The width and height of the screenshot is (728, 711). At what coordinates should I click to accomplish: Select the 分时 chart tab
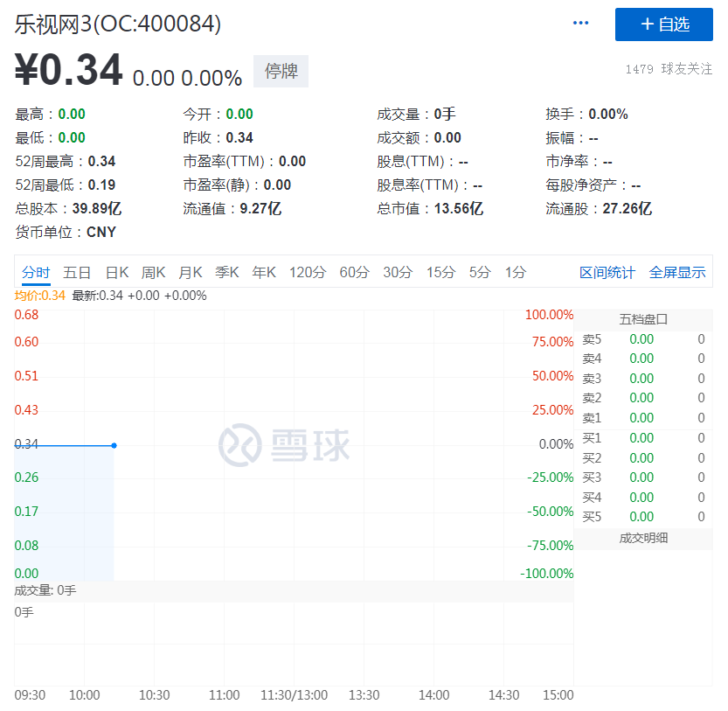click(x=36, y=272)
